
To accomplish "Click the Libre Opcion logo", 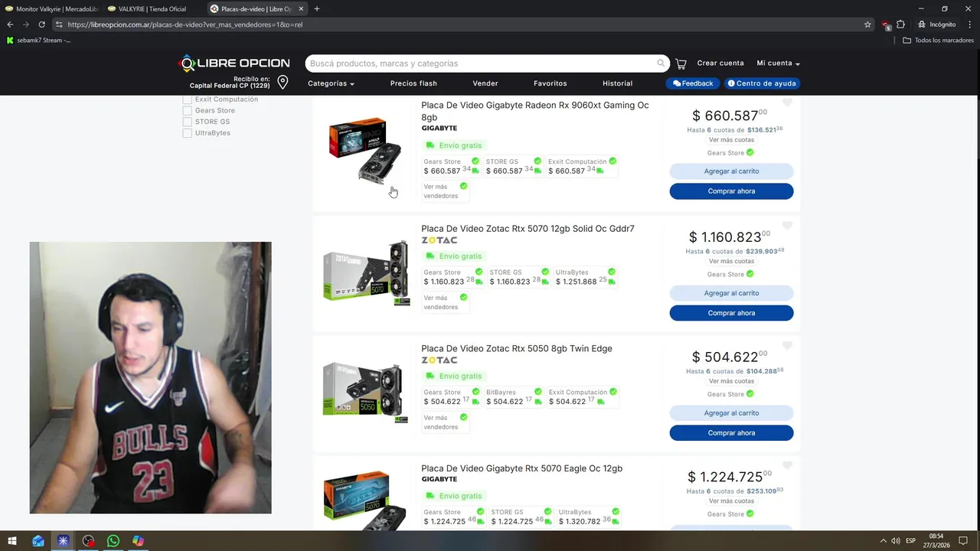I will pos(234,64).
